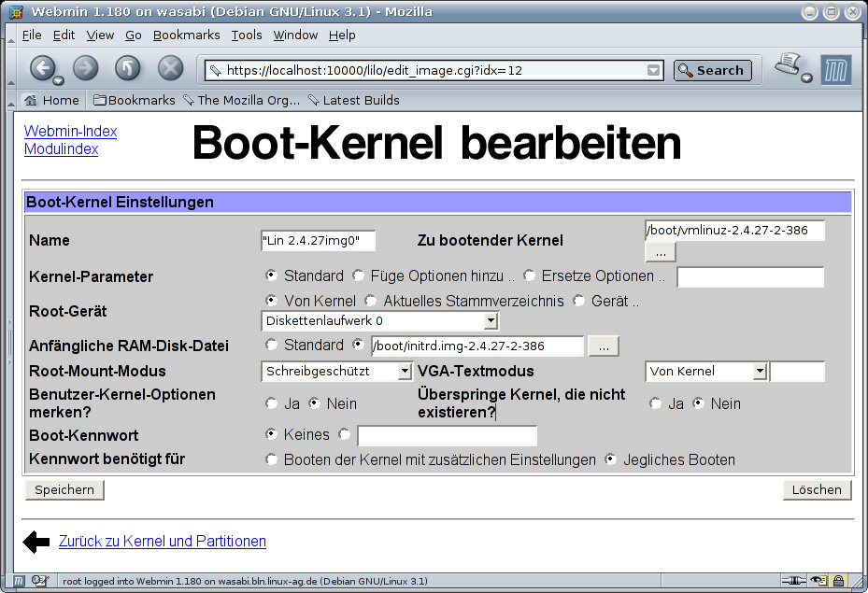Click the black back arrow icon near footer

[x=36, y=542]
